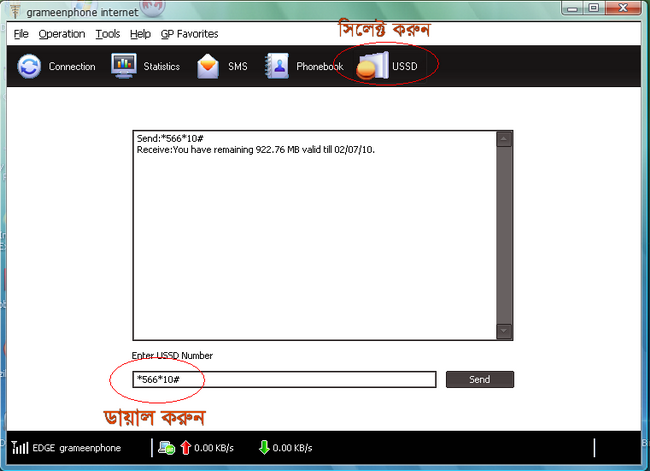Click the 'Receive:You have remaining 922.76 MB' line
The width and height of the screenshot is (650, 471).
click(x=256, y=150)
